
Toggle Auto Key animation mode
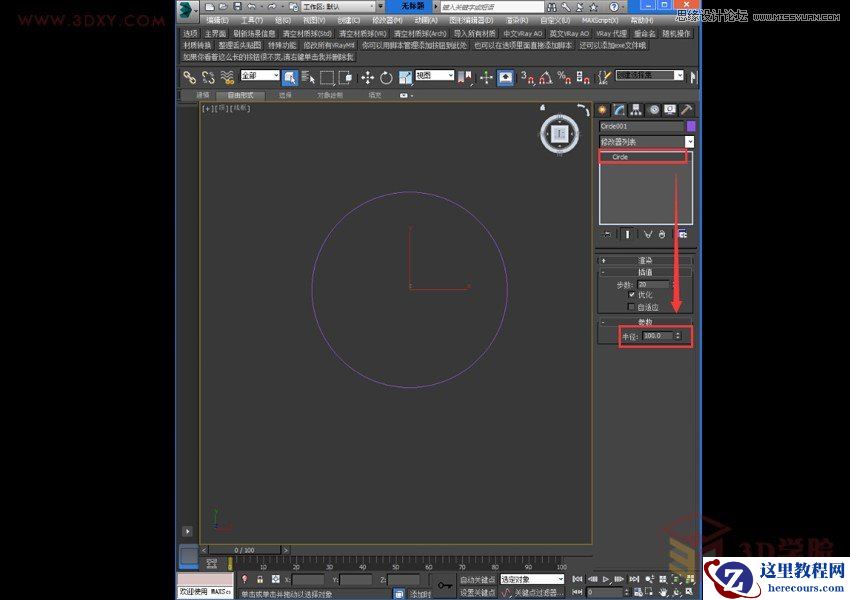pyautogui.click(x=478, y=579)
